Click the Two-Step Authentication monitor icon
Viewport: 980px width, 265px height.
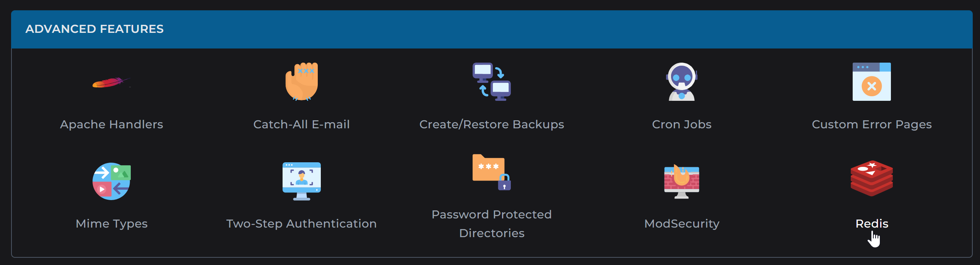pyautogui.click(x=302, y=181)
